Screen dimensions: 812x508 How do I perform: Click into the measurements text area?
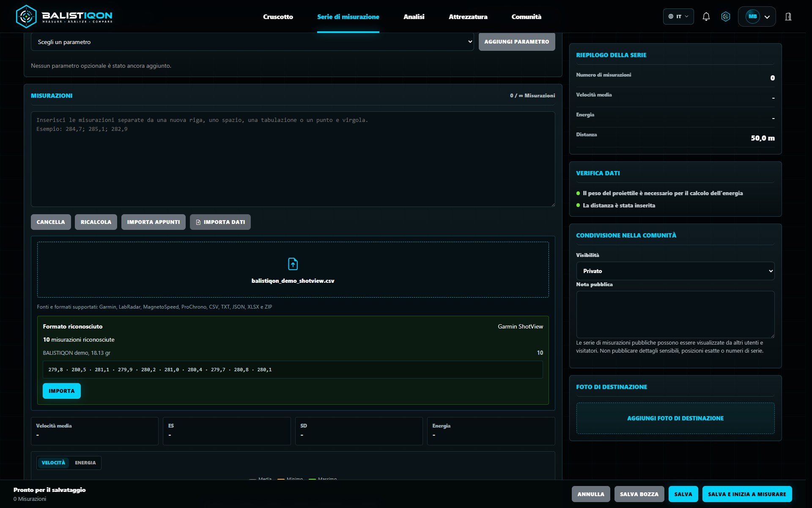293,159
